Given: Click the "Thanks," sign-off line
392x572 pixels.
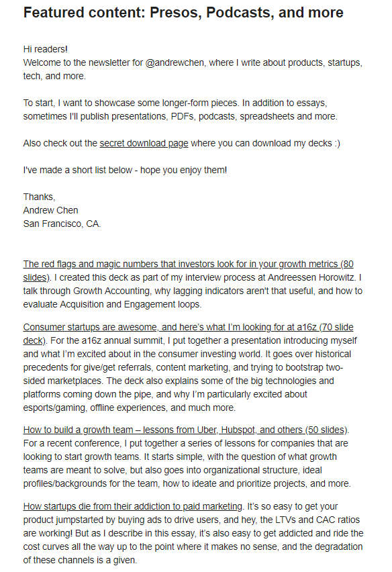Looking at the screenshot, I should click(x=40, y=197).
